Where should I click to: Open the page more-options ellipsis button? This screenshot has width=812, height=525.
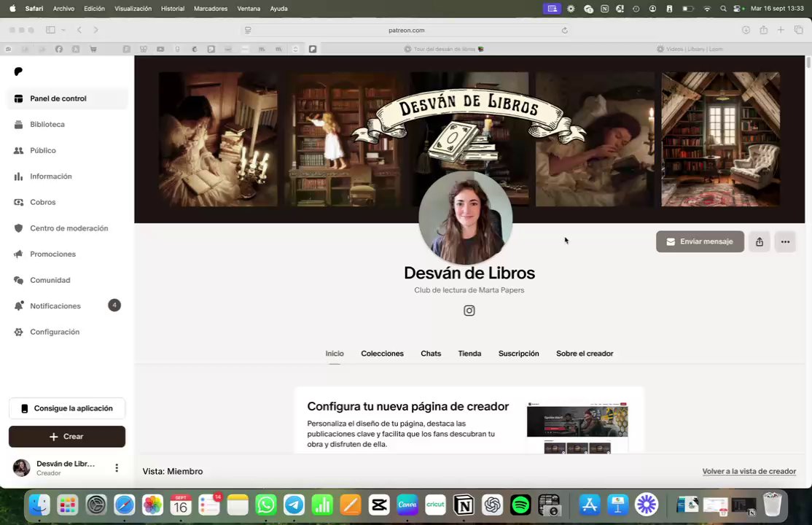coord(785,241)
